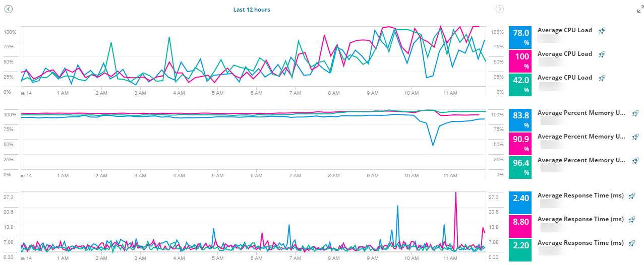Expand chart to full screen
This screenshot has height=265, width=644.
coord(640,9)
